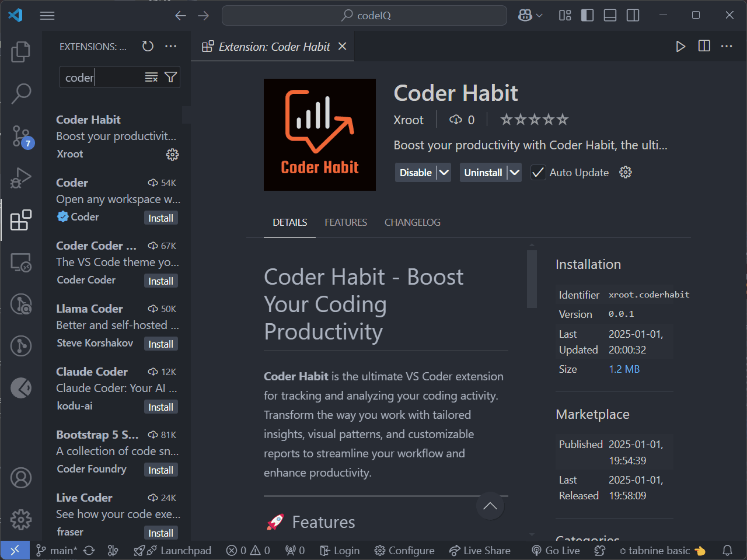747x560 pixels.
Task: Go back with the left arrow
Action: 180,16
